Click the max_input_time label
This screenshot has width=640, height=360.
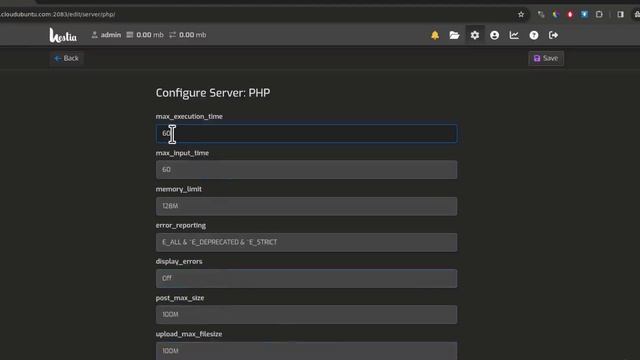coord(182,153)
